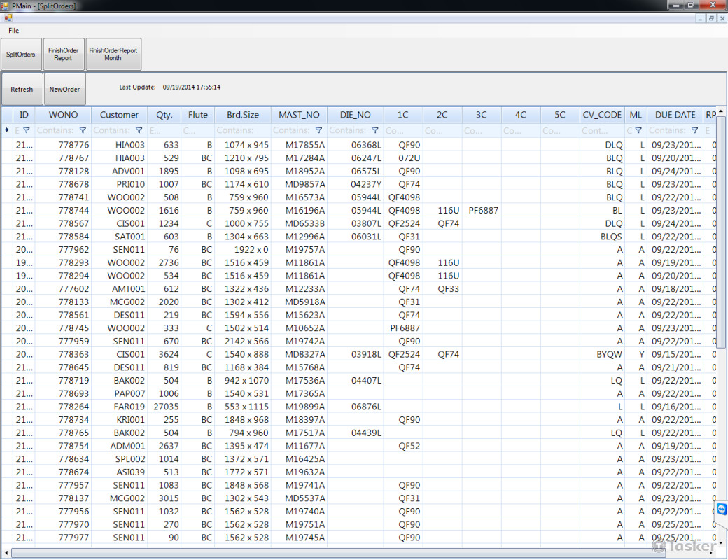This screenshot has height=560, width=728.
Task: Click the filter funnel icon in WONO column
Action: 83,130
